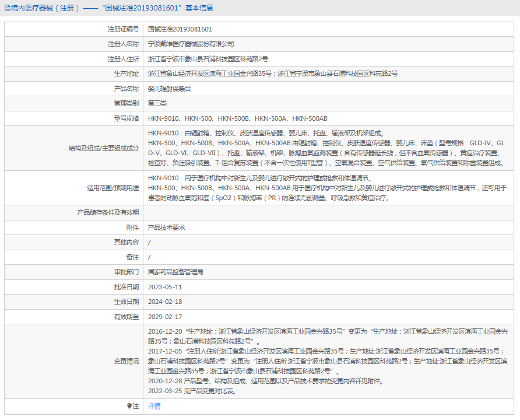Click the 变更情况 row label
This screenshot has width=520, height=420.
pos(126,360)
